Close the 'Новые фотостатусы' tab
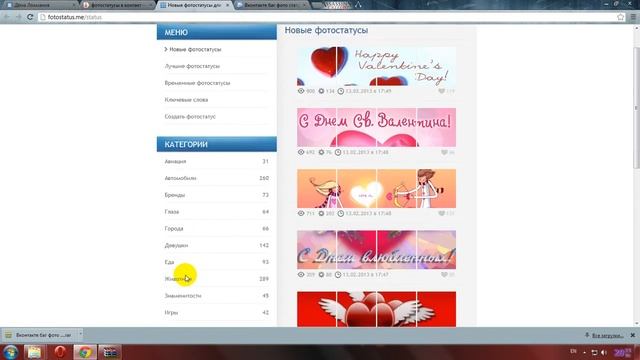 tap(227, 5)
